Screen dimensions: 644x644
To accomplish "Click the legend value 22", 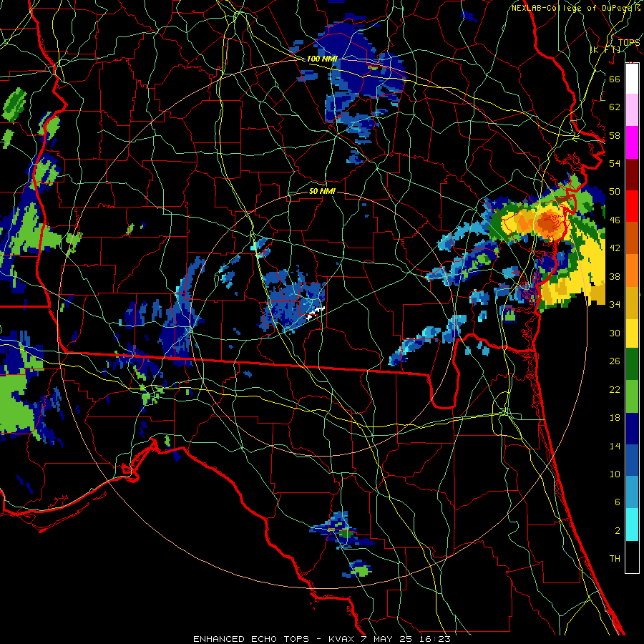I will (615, 389).
